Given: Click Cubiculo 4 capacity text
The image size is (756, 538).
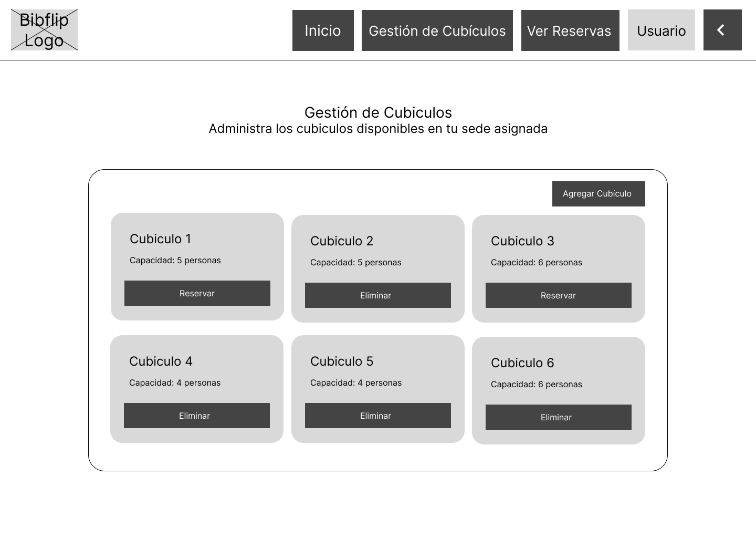Looking at the screenshot, I should coord(174,383).
